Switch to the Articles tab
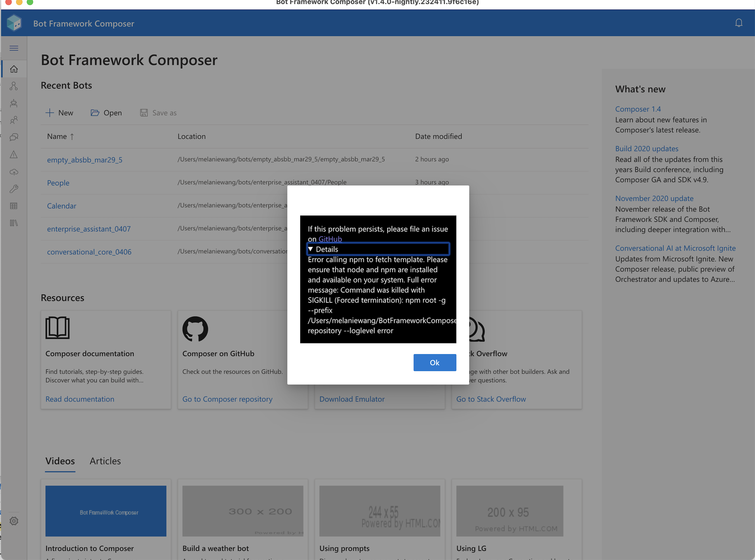755x560 pixels. [x=105, y=461]
